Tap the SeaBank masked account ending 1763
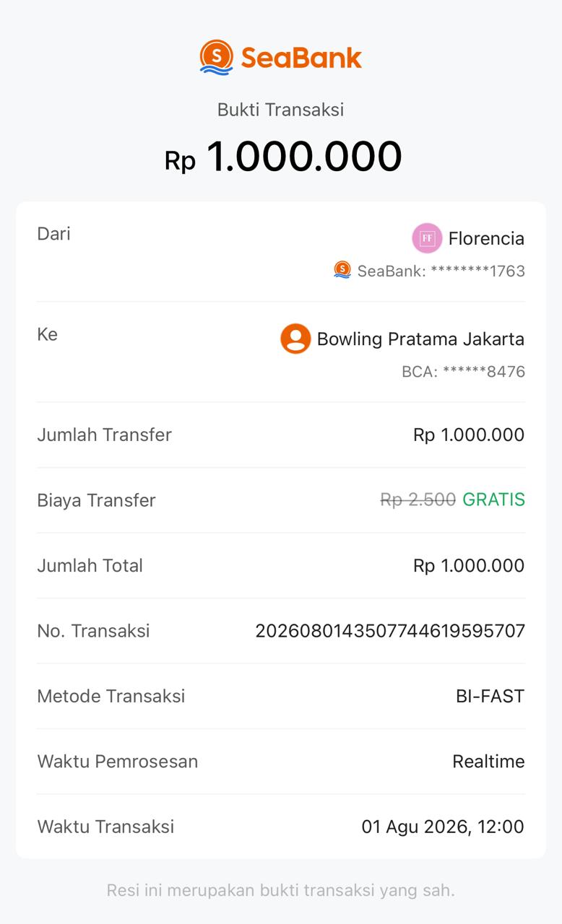Screen dimensions: 562x924 [441, 271]
